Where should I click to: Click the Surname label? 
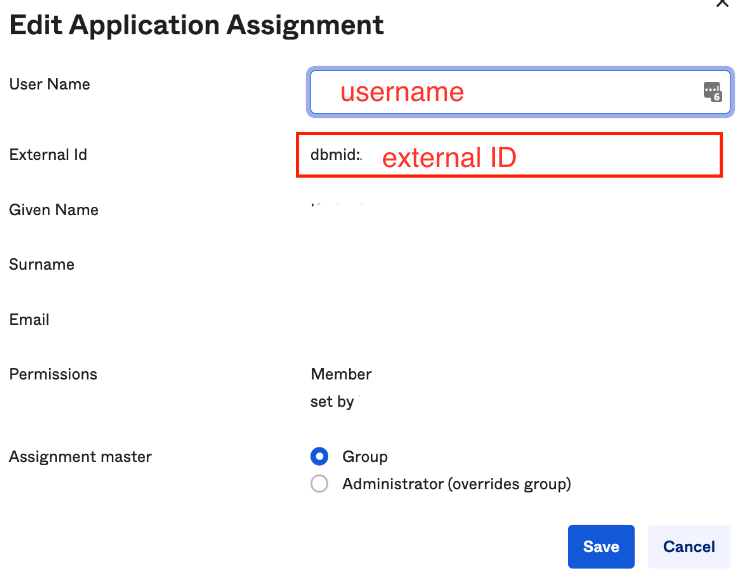42,264
